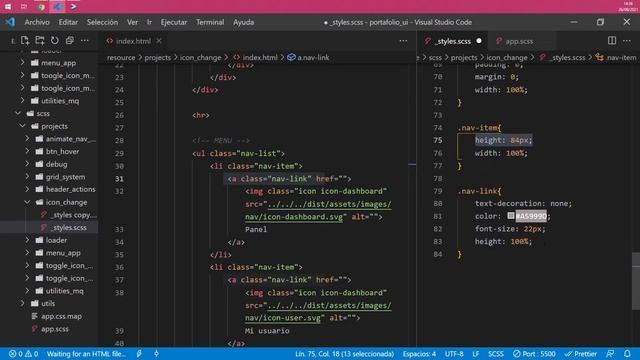
Task: Select _styles.scss file in explorer
Action: pyautogui.click(x=68, y=227)
